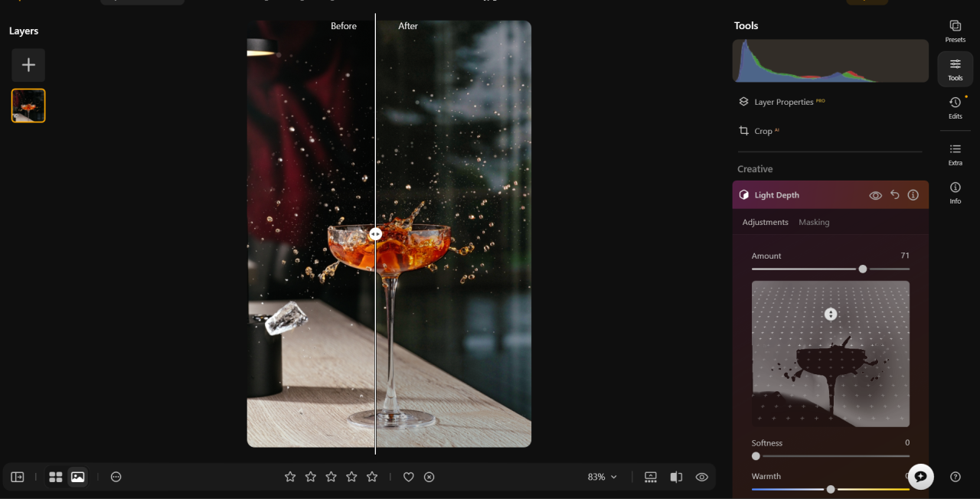
Task: Reject photo with X circle icon
Action: click(430, 477)
